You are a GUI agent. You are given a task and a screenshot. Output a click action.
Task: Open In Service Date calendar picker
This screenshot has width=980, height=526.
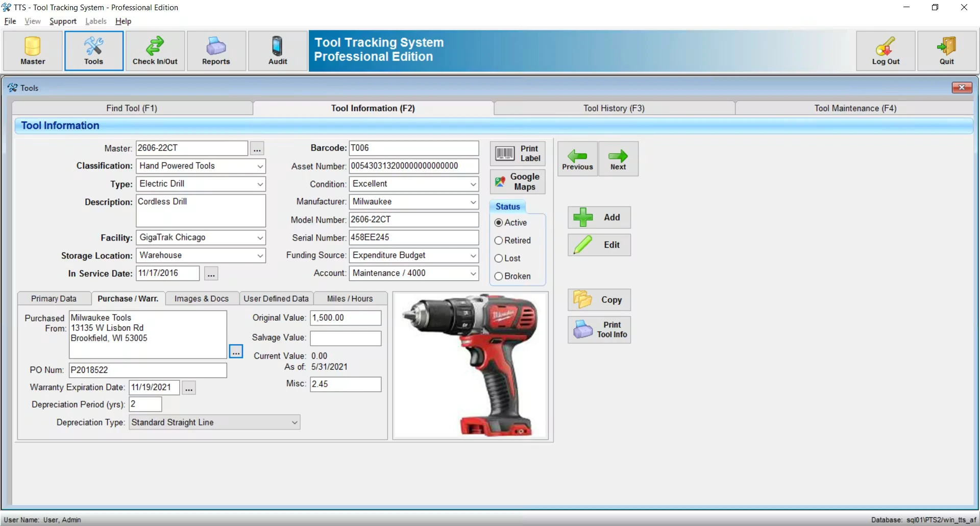coord(211,274)
